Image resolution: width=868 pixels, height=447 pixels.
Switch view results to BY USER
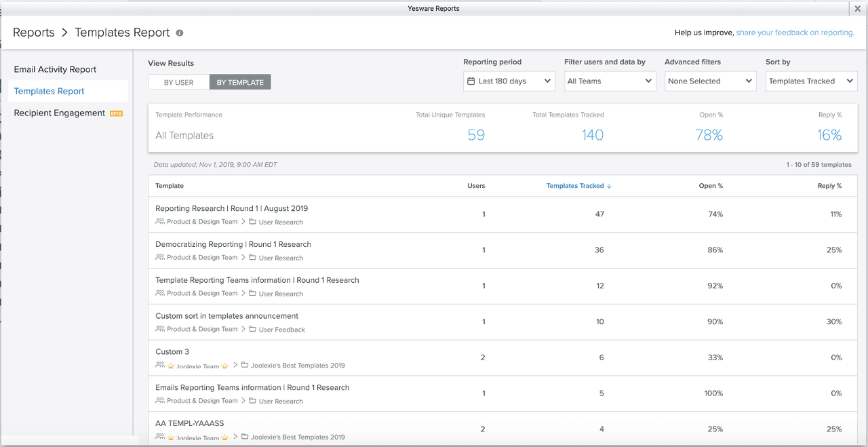point(179,82)
